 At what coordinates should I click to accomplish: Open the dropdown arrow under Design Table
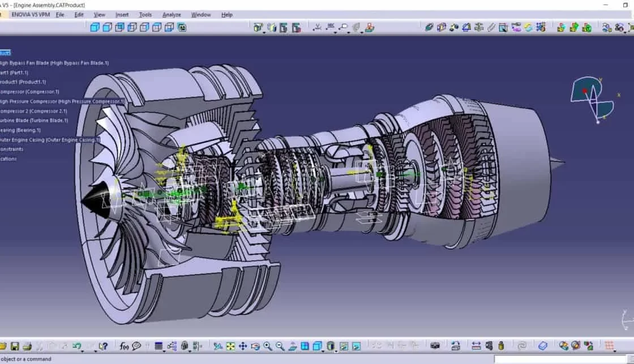coord(164,350)
